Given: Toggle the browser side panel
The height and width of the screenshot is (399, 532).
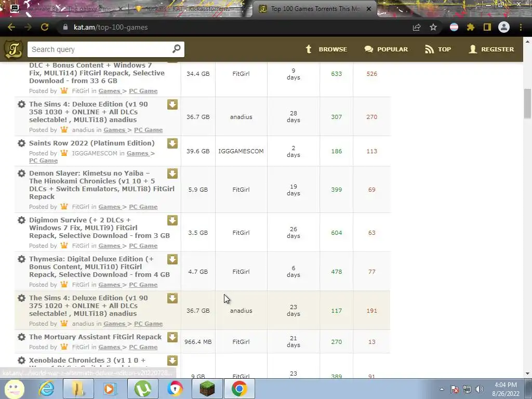Looking at the screenshot, I should (x=487, y=27).
